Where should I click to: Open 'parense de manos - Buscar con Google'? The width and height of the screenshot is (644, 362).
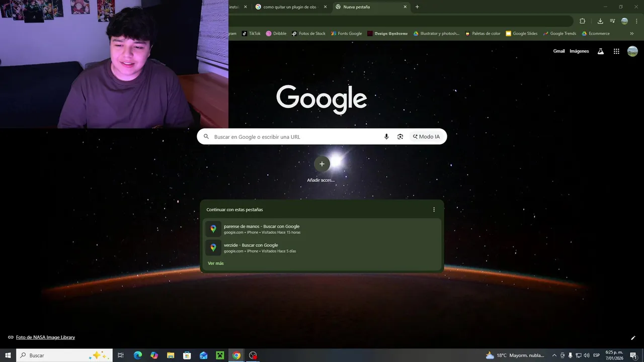click(323, 229)
